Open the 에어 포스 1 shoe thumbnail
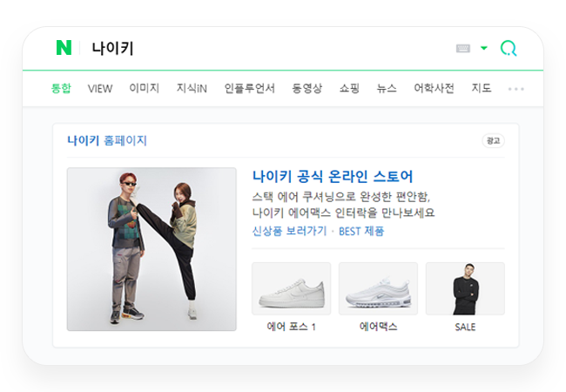This screenshot has width=566, height=392. coord(292,288)
